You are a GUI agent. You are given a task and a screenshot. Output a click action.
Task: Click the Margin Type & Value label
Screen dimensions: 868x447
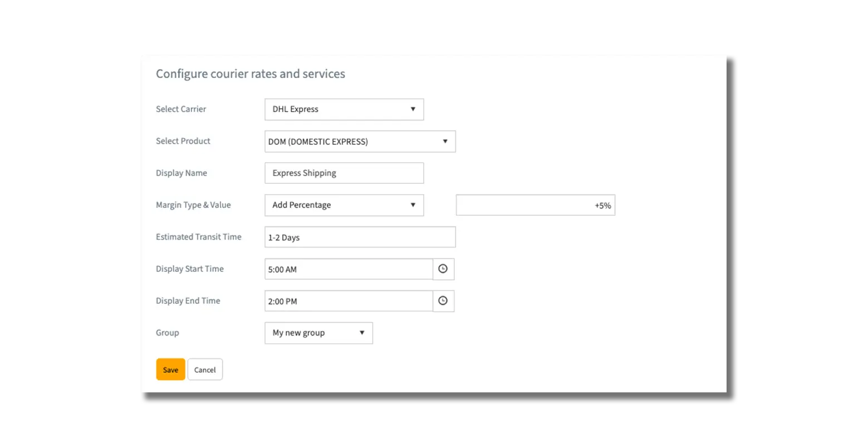coord(193,205)
